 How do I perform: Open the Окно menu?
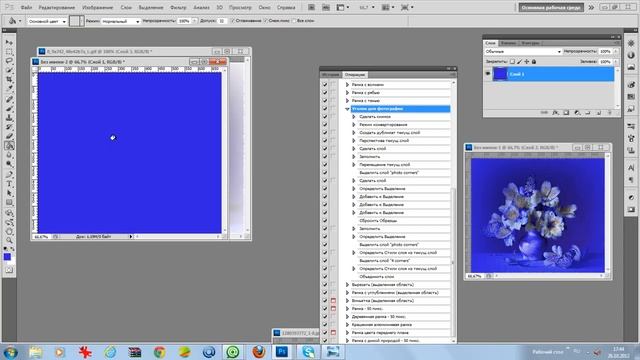point(264,7)
